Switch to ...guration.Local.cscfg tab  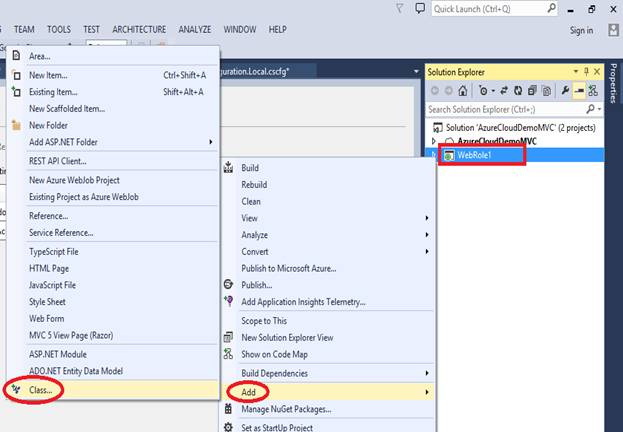pyautogui.click(x=269, y=72)
